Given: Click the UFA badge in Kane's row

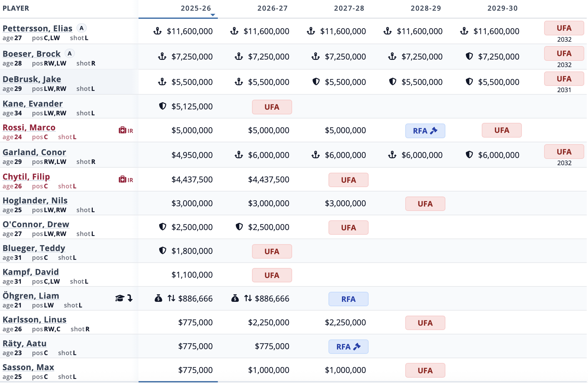Looking at the screenshot, I should click(272, 107).
